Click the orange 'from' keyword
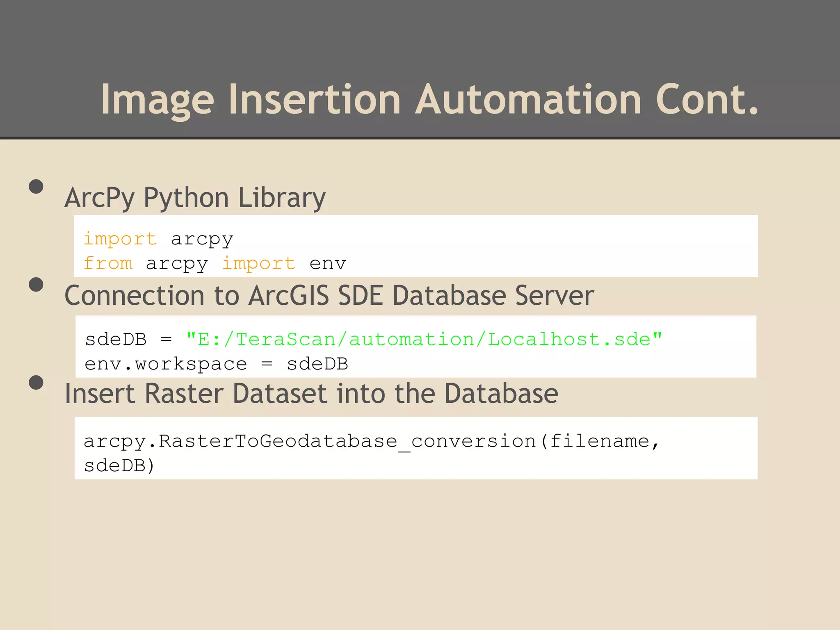Screen dimensions: 840x630 point(108,263)
